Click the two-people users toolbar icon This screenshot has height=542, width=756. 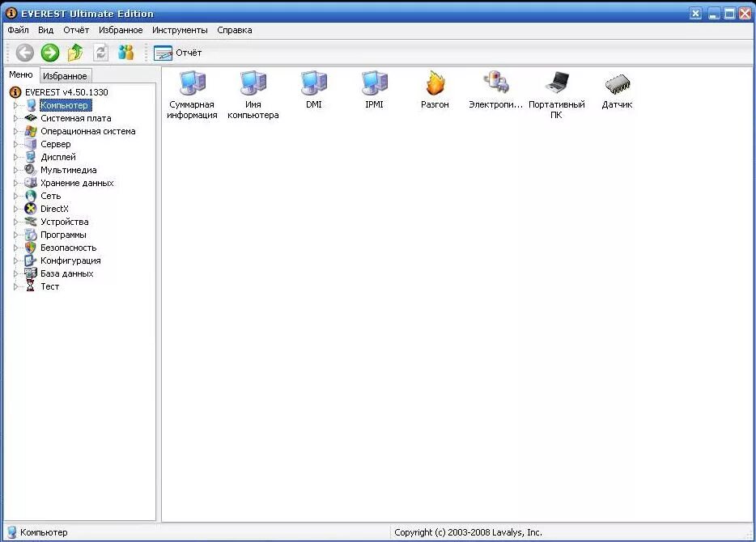click(x=125, y=53)
